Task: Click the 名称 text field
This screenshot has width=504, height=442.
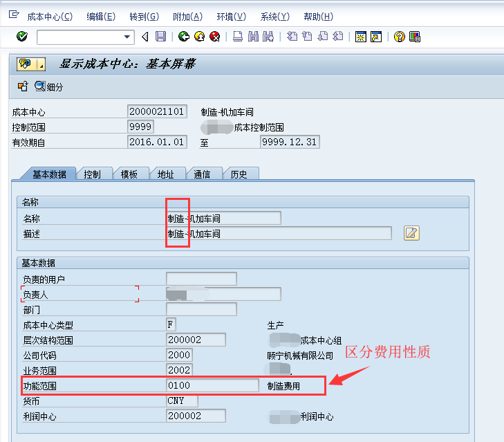Action: [224, 218]
